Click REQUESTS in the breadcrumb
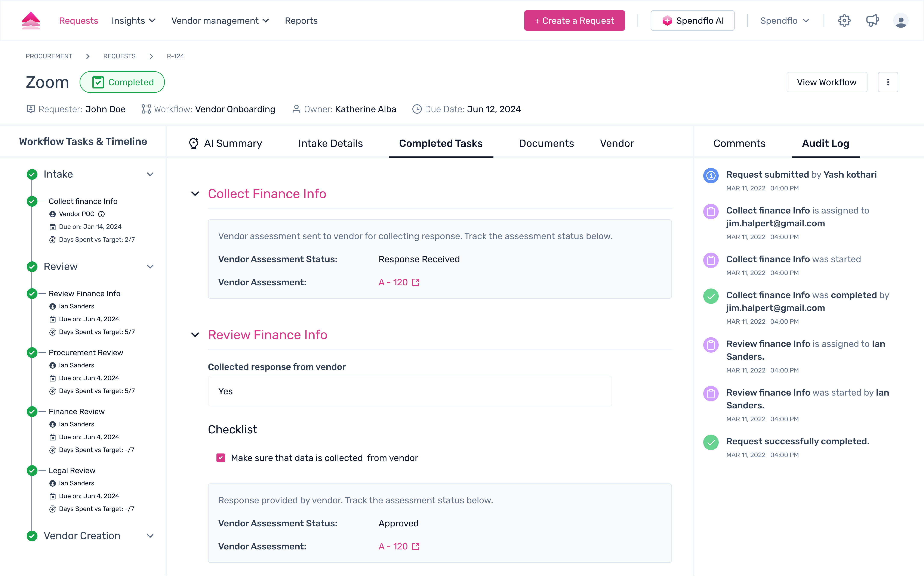924x577 pixels. [x=120, y=56]
